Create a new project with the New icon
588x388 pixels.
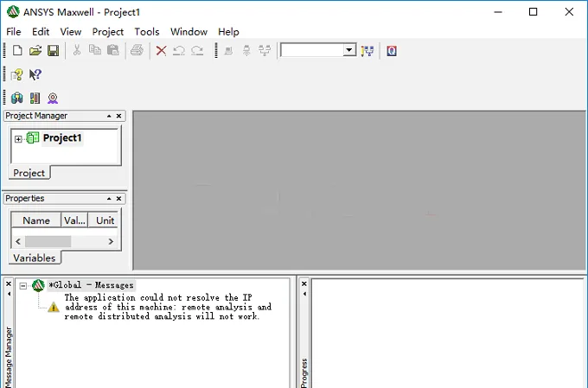[x=17, y=50]
